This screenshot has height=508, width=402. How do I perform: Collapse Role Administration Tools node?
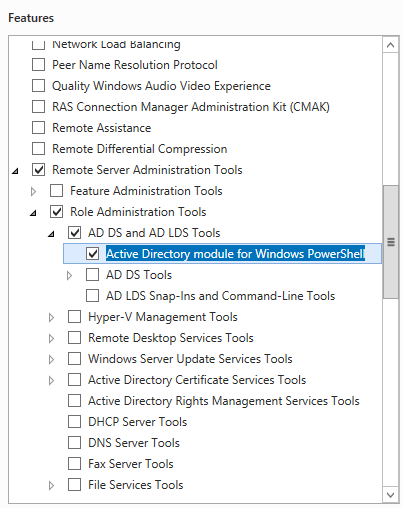pos(33,213)
